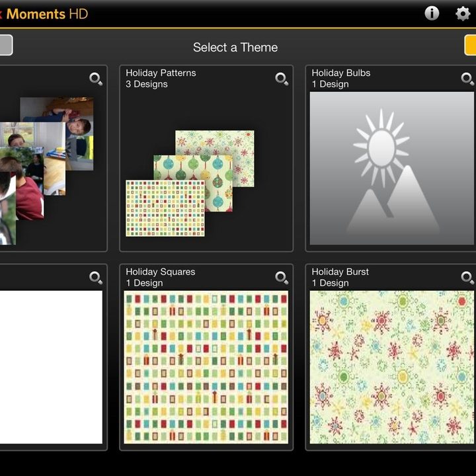Click the "Holiday Burst" title text

pyautogui.click(x=340, y=272)
